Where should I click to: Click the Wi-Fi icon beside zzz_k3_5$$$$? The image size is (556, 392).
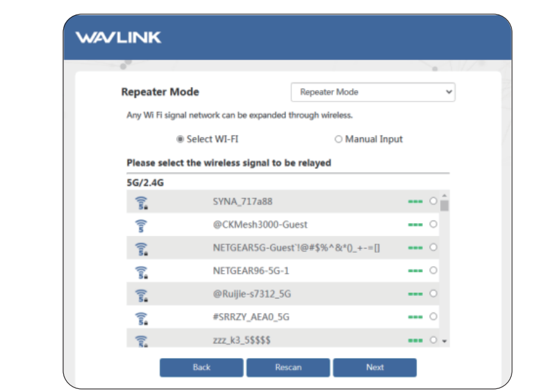(142, 340)
